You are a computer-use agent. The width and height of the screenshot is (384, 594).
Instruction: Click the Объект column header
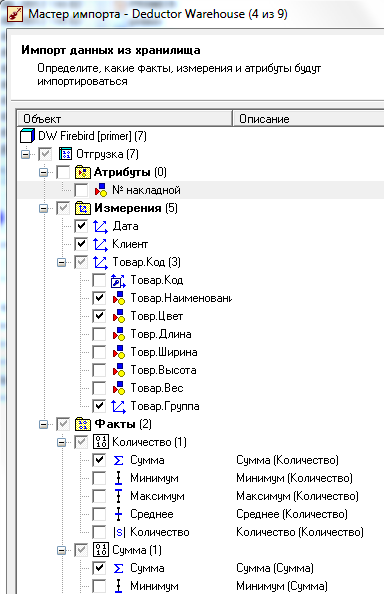(x=125, y=119)
